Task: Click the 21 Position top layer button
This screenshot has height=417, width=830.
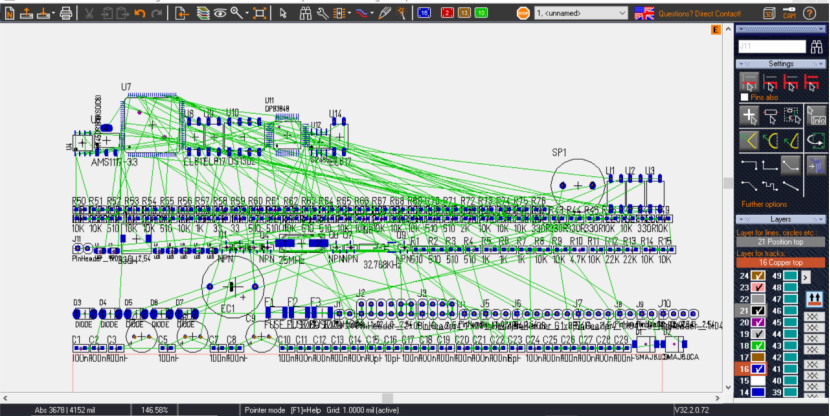Action: tap(781, 242)
